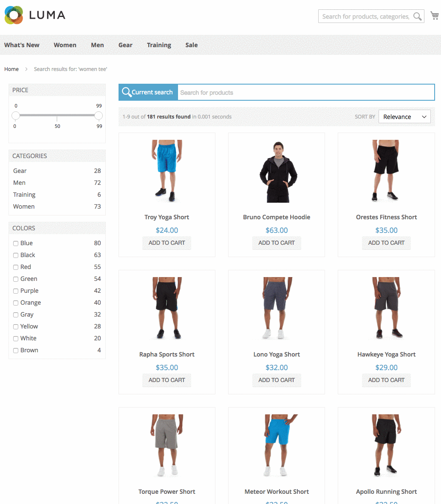Click the minimum price slider handle
Image resolution: width=441 pixels, height=504 pixels.
pyautogui.click(x=16, y=116)
